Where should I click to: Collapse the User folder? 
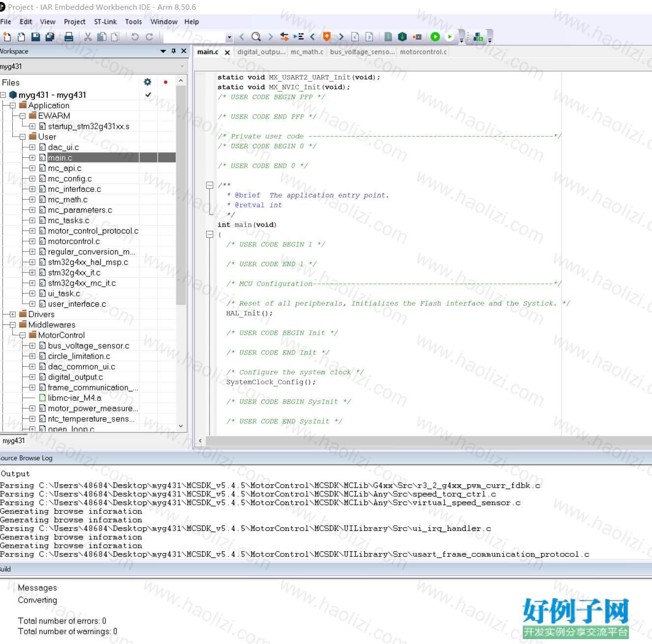(23, 137)
